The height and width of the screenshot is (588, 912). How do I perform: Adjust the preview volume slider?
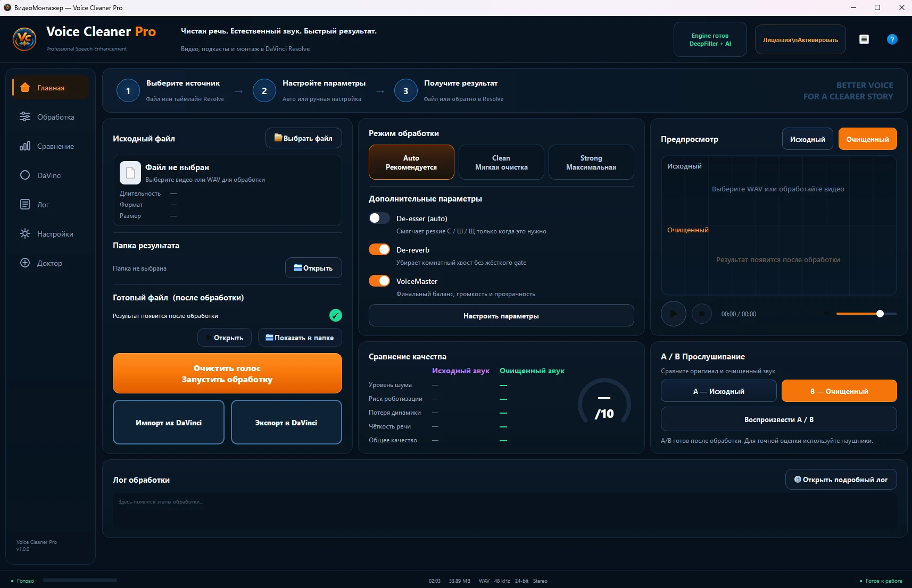pos(866,314)
